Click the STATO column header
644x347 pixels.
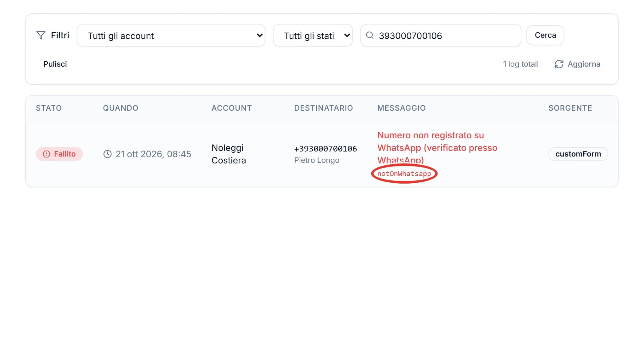coord(49,108)
